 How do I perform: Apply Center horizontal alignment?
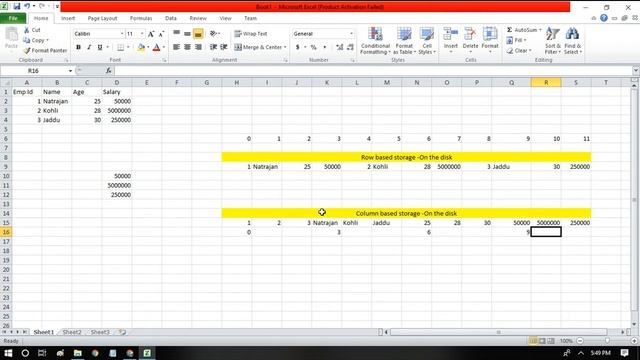pyautogui.click(x=187, y=47)
